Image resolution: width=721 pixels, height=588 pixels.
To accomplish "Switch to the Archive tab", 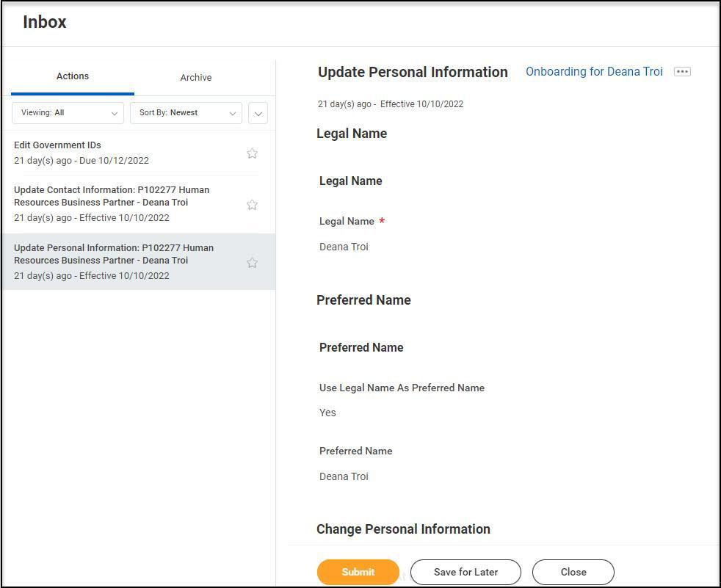I will (x=196, y=77).
